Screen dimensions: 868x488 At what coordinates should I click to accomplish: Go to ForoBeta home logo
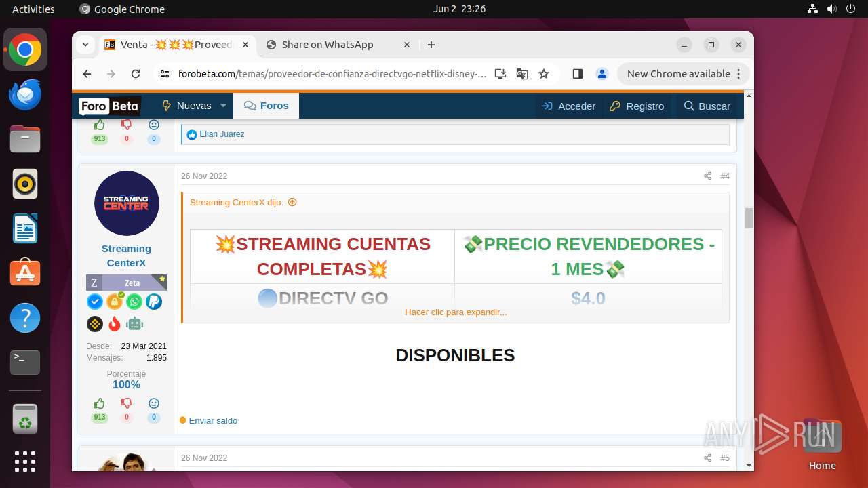[x=109, y=106]
